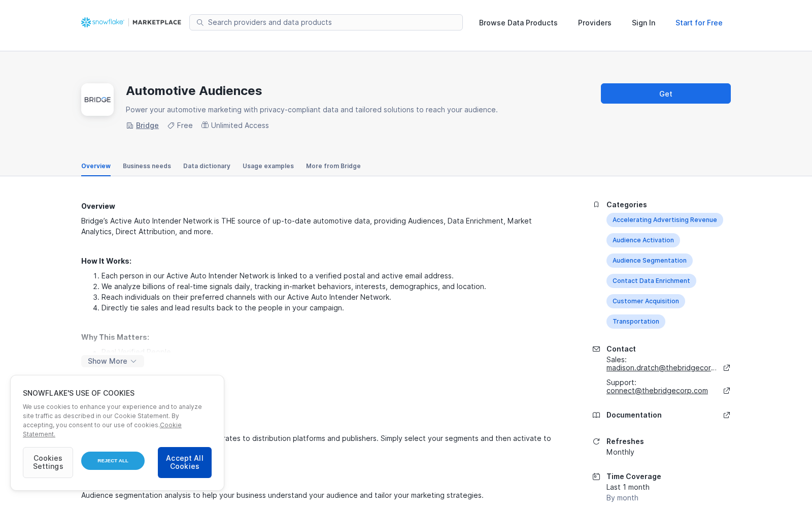
Task: Open the Usage examples tab
Action: pos(268,166)
